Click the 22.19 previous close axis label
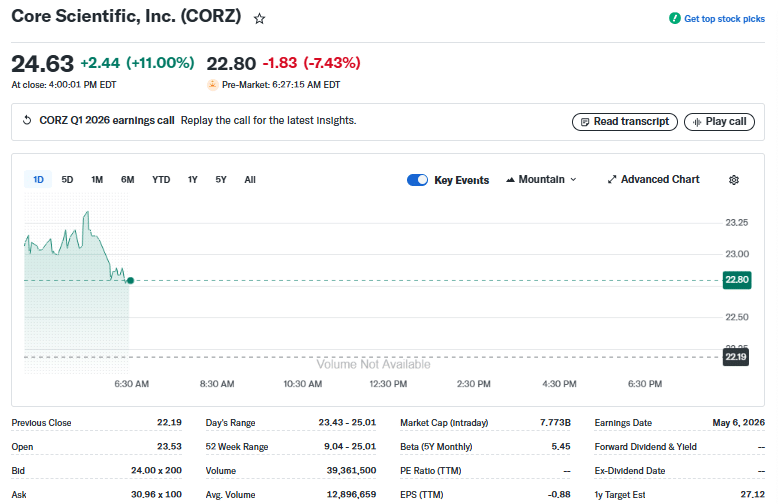Screen dimensions: 778x504 pos(736,357)
